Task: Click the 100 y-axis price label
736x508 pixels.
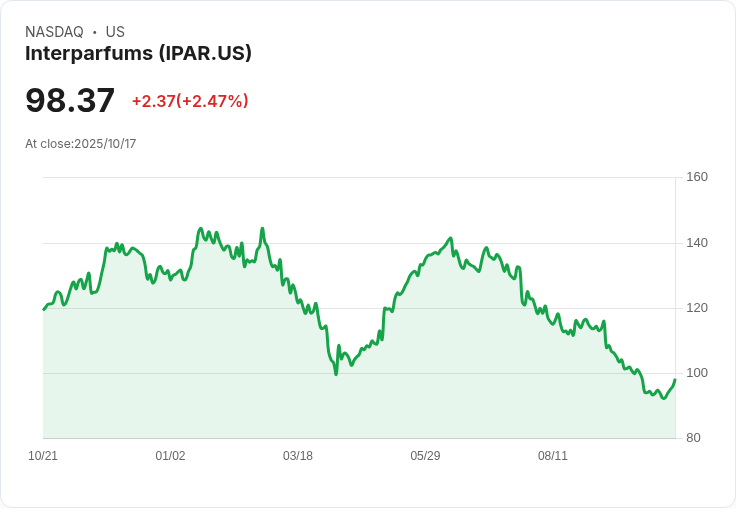Action: tap(697, 373)
